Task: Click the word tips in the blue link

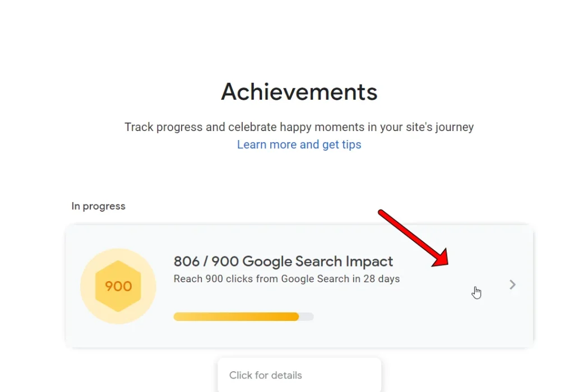Action: coord(351,145)
